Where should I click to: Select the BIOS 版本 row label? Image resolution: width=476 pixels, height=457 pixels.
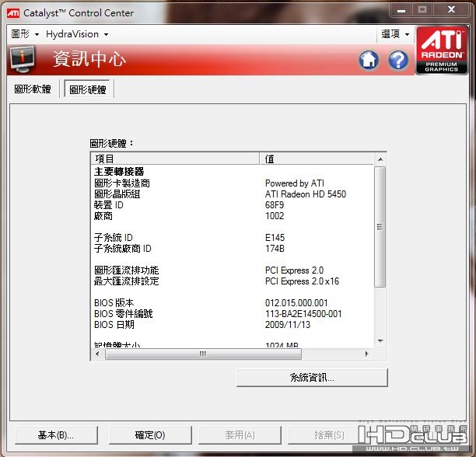coord(114,302)
